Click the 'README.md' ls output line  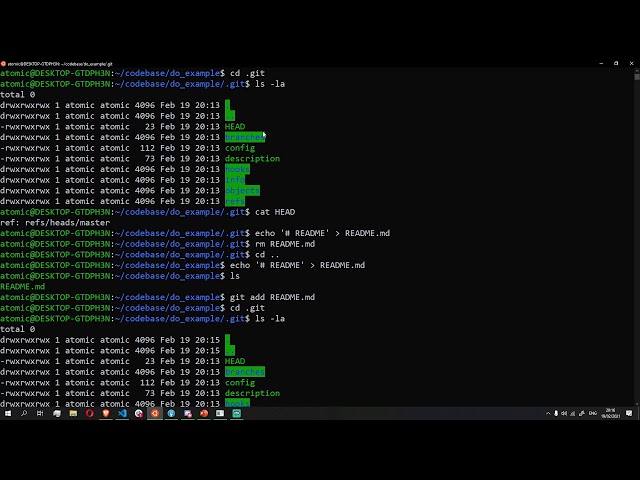[x=22, y=287]
